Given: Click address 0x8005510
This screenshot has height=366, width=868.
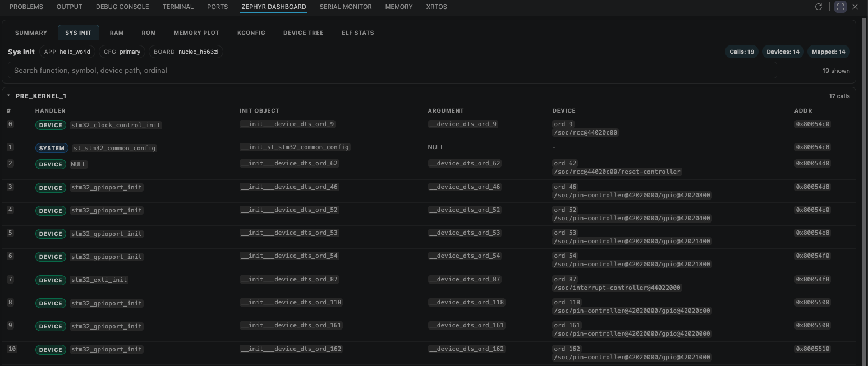Looking at the screenshot, I should [x=812, y=349].
